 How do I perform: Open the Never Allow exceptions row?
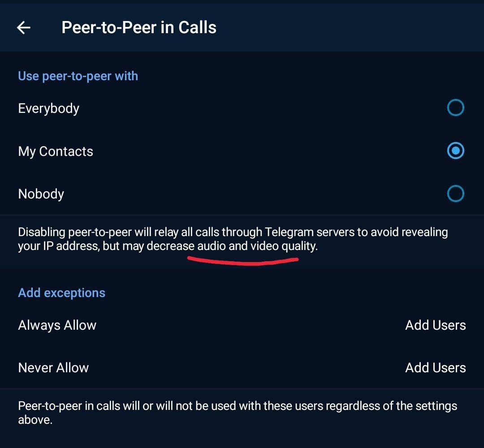point(54,368)
